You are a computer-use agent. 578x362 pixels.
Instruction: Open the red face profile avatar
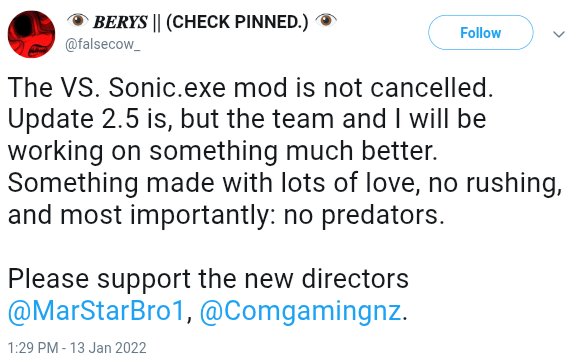click(x=31, y=34)
